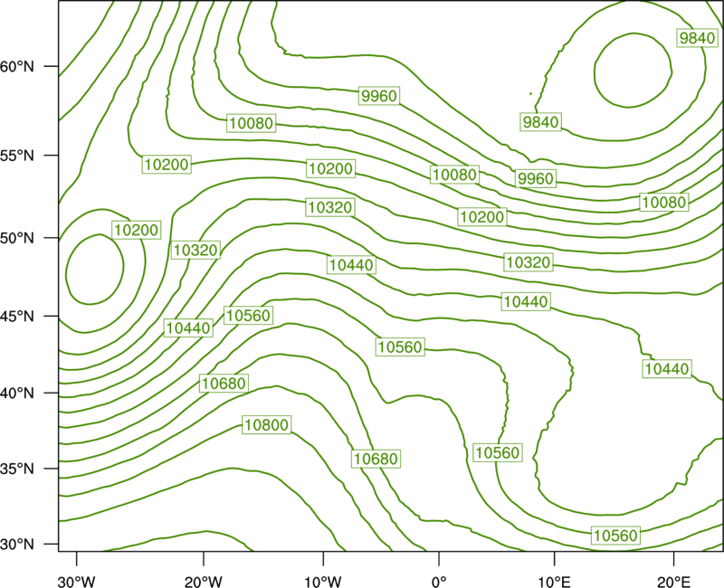Click the 55°N latitude axis label
Image resolution: width=724 pixels, height=588 pixels.
[x=17, y=156]
